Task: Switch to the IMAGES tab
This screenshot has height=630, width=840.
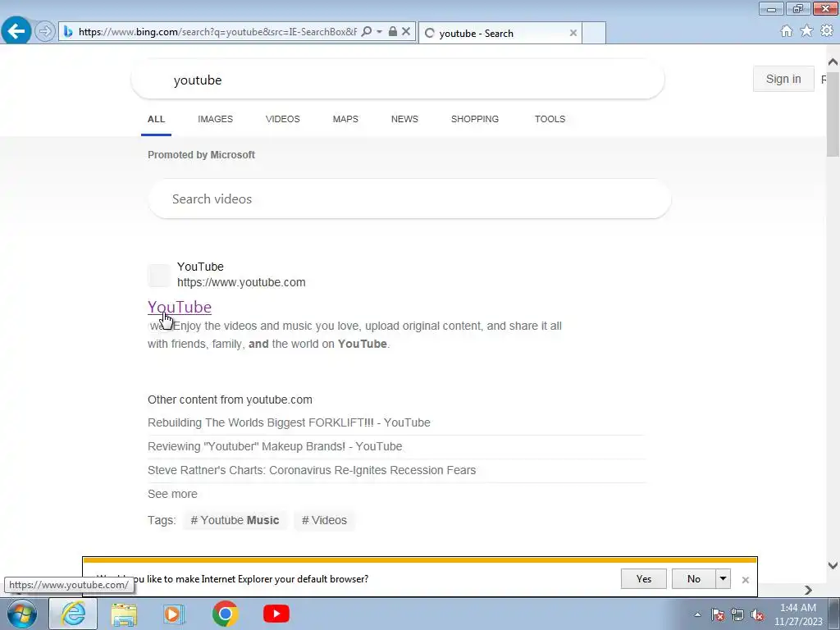Action: pyautogui.click(x=216, y=119)
